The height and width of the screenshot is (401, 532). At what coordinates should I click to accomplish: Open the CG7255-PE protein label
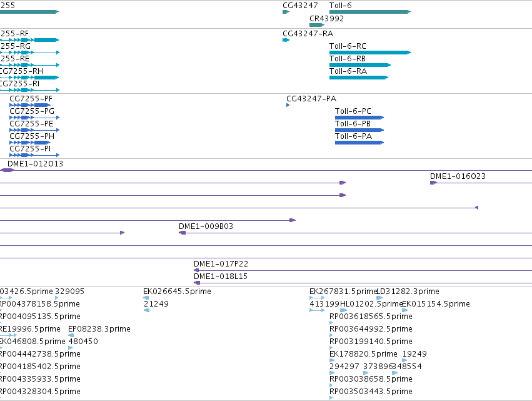click(31, 124)
